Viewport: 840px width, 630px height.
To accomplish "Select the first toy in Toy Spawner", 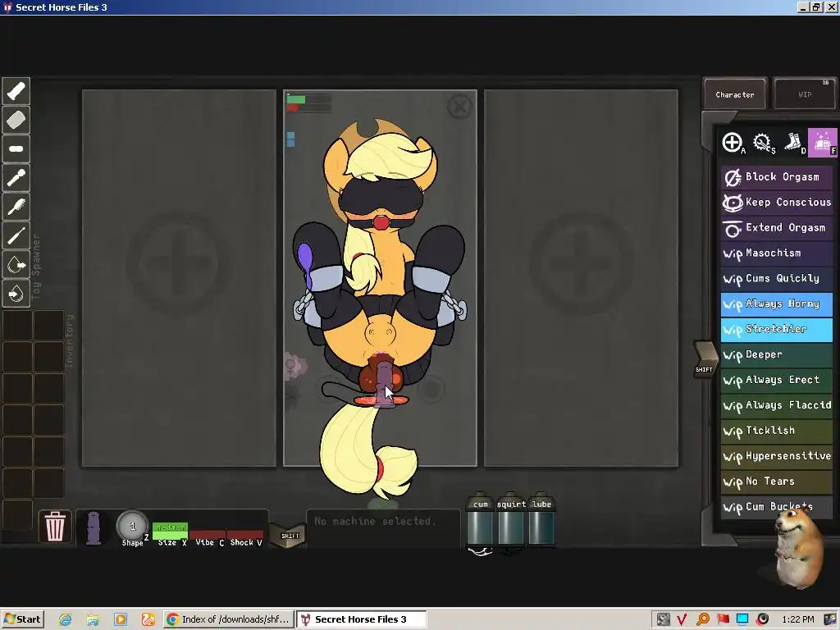I will pos(16,91).
